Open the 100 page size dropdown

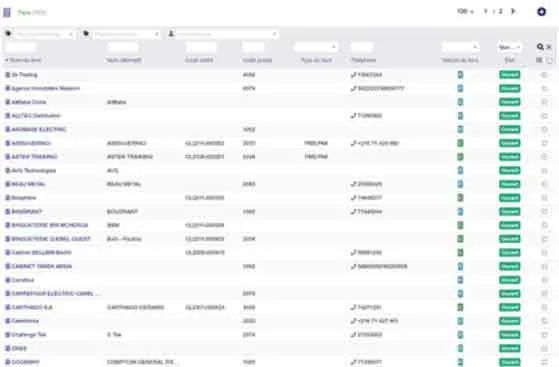tap(465, 11)
